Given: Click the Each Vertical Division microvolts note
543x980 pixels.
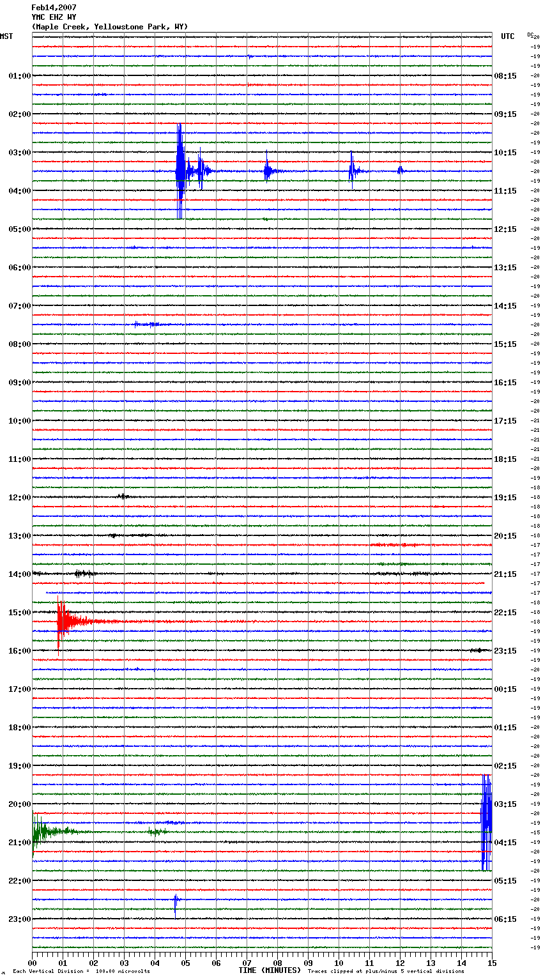Looking at the screenshot, I should coord(82,972).
